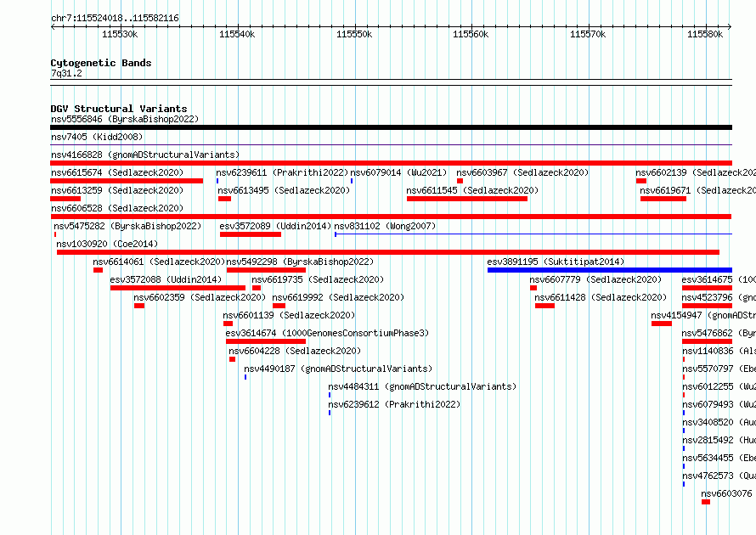The height and width of the screenshot is (535, 756).
Task: Select nsv3408520 variant label
Action: (719, 422)
